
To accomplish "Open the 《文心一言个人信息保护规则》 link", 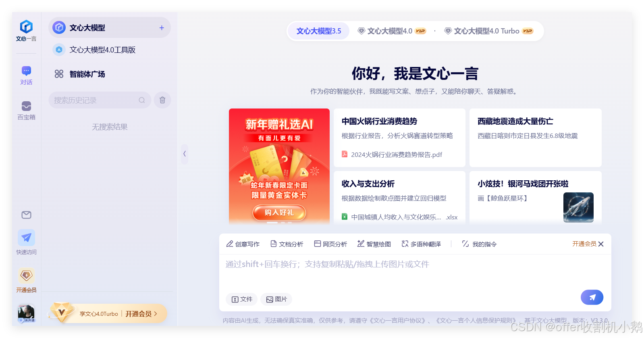I will [477, 321].
